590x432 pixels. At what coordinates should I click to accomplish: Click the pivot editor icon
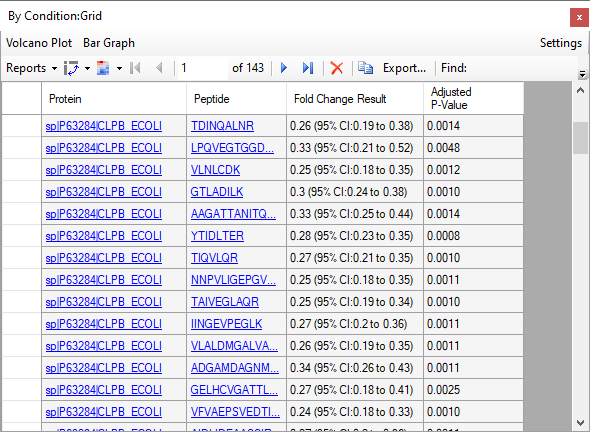point(71,68)
